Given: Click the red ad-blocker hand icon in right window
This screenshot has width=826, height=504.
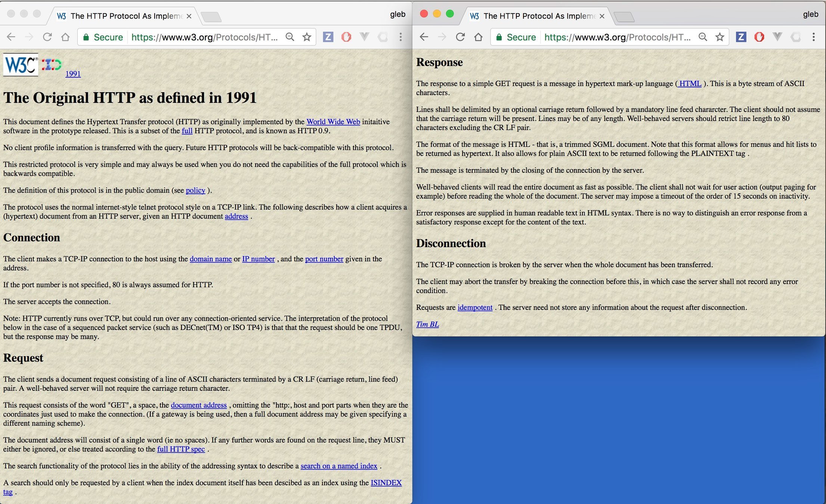Looking at the screenshot, I should click(759, 37).
